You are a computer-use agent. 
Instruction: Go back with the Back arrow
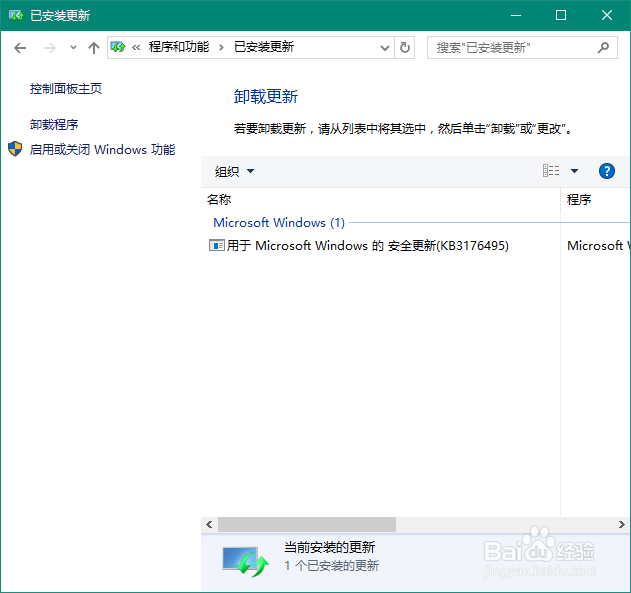(20, 48)
